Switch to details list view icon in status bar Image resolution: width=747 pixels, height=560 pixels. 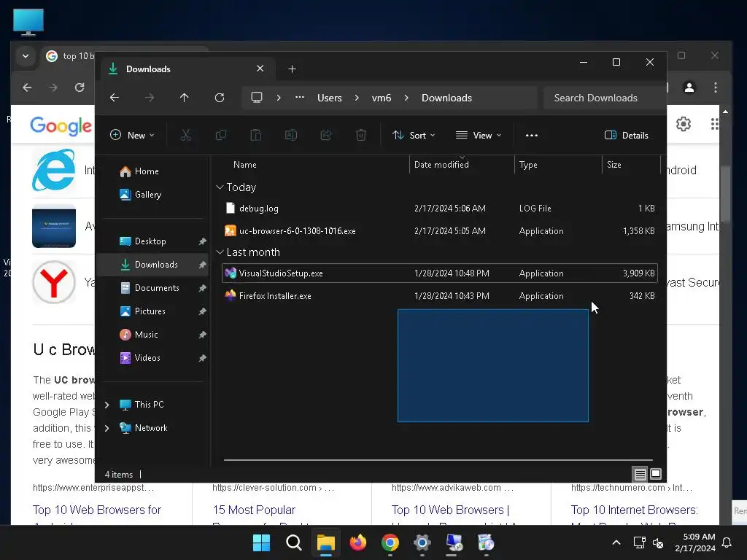pyautogui.click(x=640, y=474)
